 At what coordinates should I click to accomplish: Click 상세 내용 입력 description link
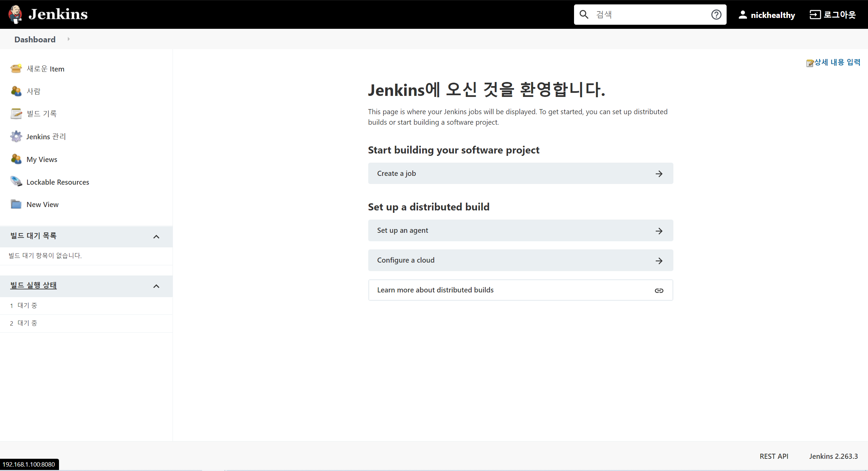pos(837,62)
